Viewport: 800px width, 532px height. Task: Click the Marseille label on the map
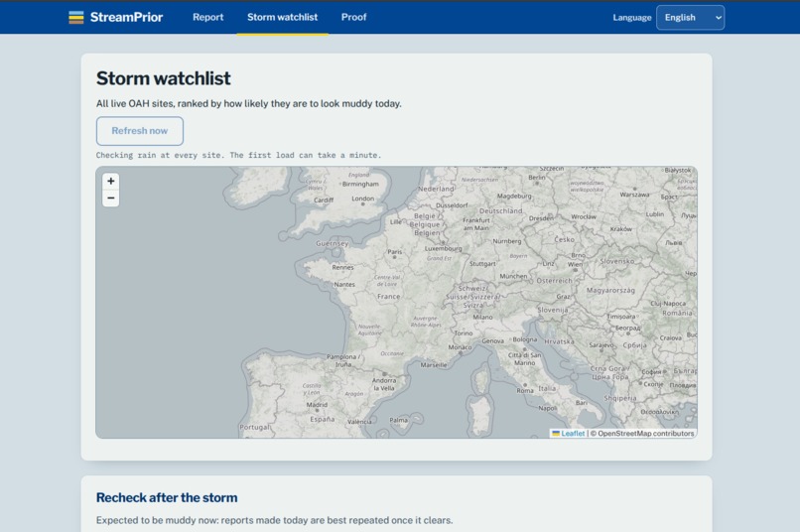point(434,364)
